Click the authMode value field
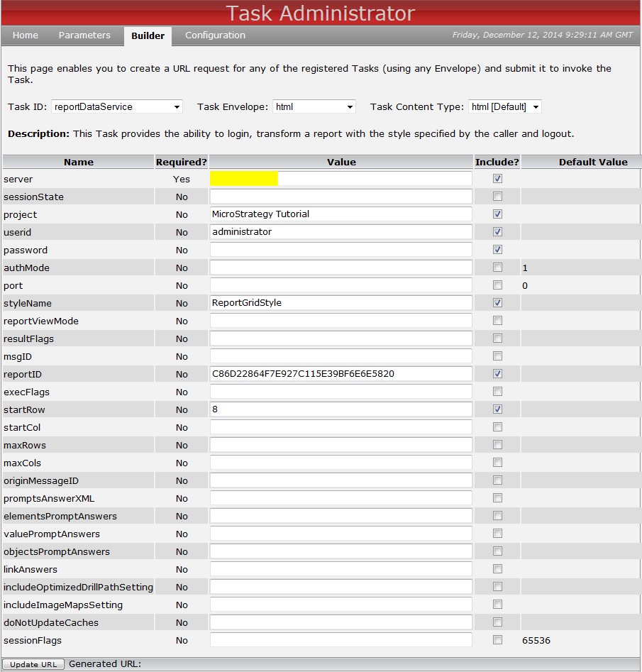The image size is (642, 672). tap(341, 268)
